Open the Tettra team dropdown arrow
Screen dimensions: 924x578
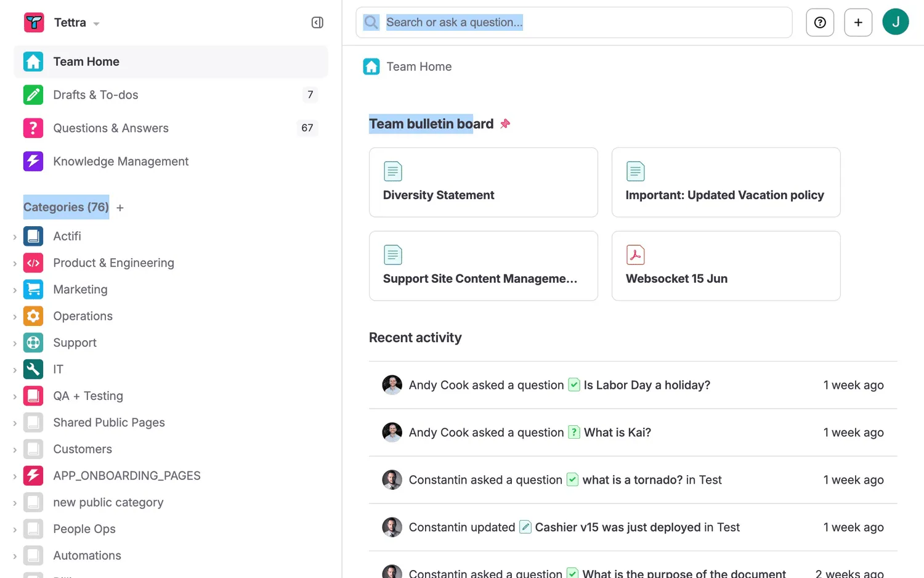[96, 23]
